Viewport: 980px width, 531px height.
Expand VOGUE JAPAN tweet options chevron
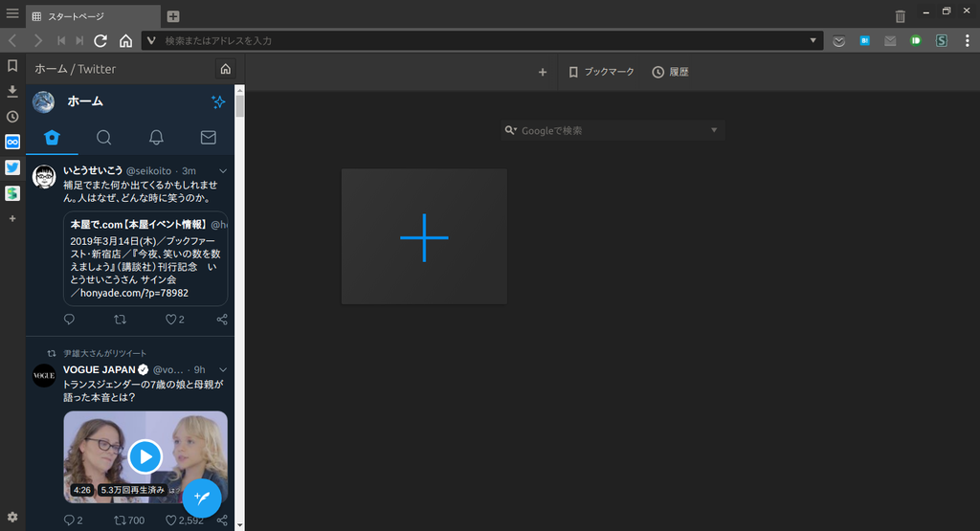223,370
